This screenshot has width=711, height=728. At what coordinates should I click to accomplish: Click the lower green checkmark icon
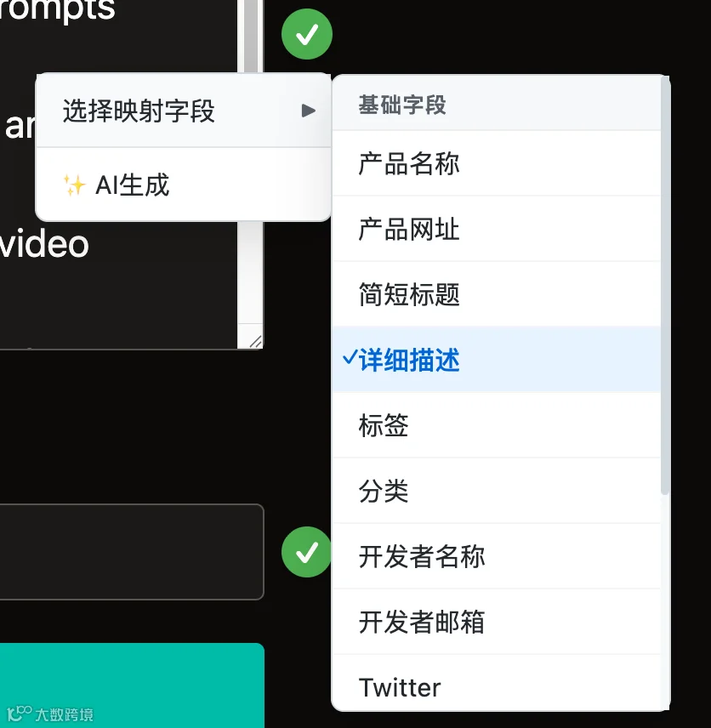(306, 552)
